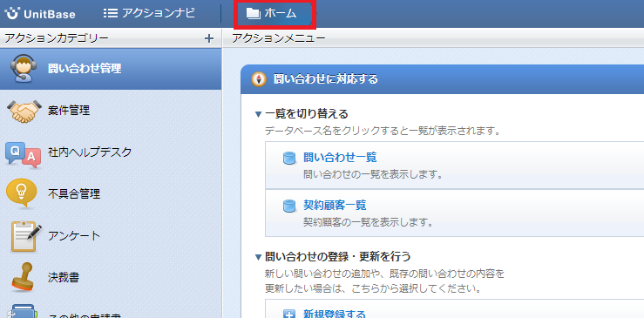Click the アクションメニュー panel header
This screenshot has height=318, width=644.
279,38
